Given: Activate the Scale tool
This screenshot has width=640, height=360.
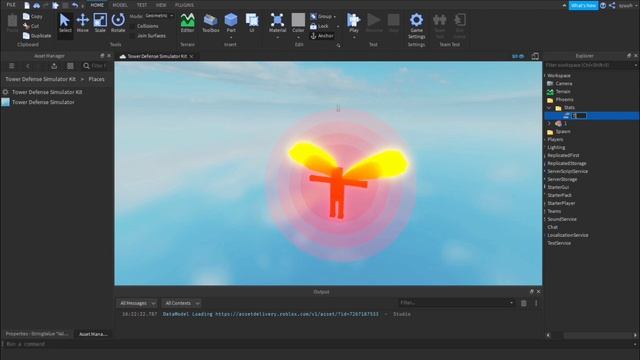Looking at the screenshot, I should pyautogui.click(x=100, y=23).
